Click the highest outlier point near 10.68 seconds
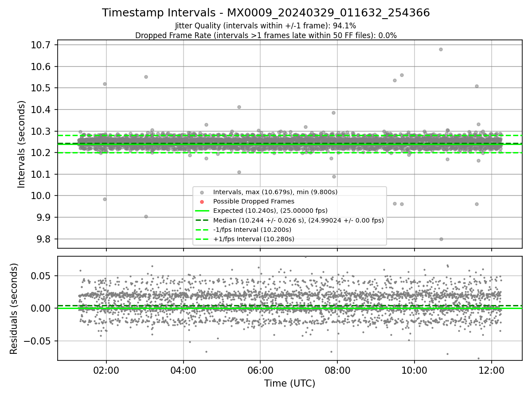This screenshot has width=532, height=399. tap(441, 49)
